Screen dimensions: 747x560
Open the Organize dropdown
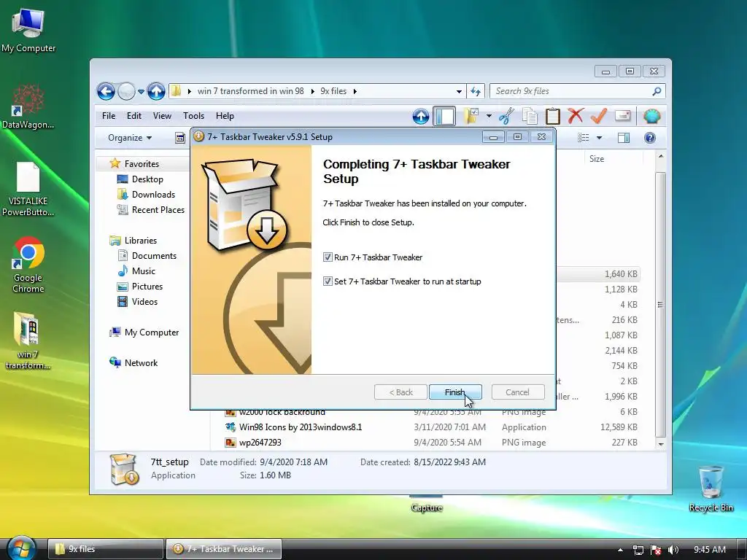tap(130, 138)
